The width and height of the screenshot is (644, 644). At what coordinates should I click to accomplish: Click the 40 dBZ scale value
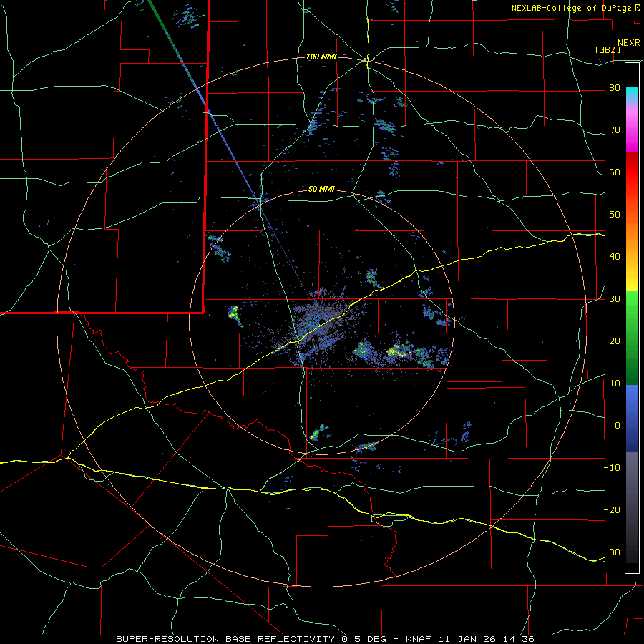tap(615, 257)
